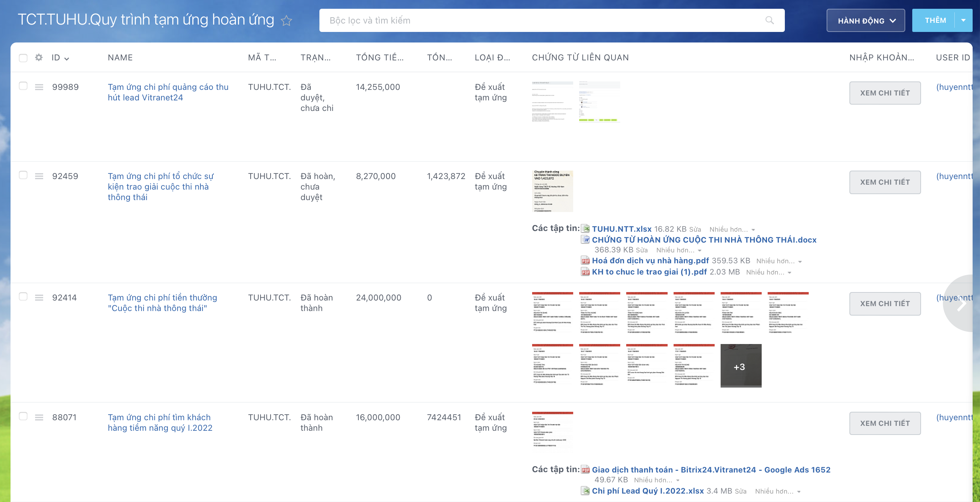The width and height of the screenshot is (980, 502).
Task: Check the row 92459 checkbox
Action: click(23, 175)
